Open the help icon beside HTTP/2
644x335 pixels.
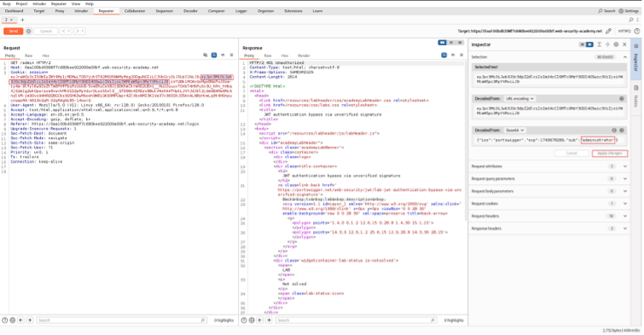(637, 32)
